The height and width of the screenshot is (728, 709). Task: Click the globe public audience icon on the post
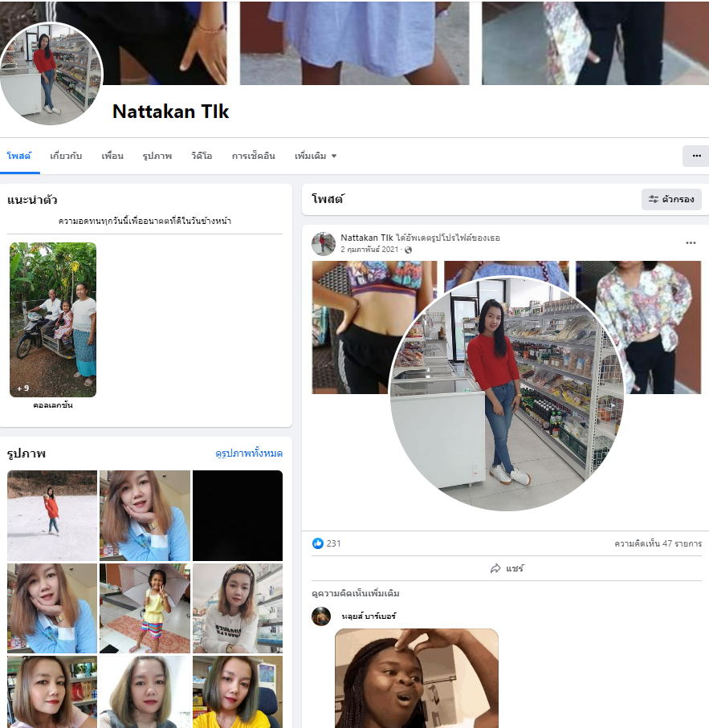point(408,250)
